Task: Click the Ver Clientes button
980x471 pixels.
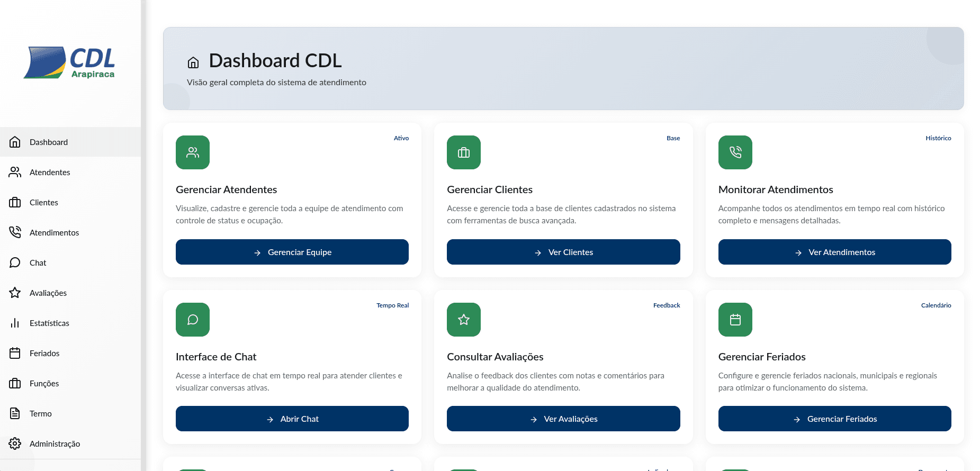Action: (563, 252)
